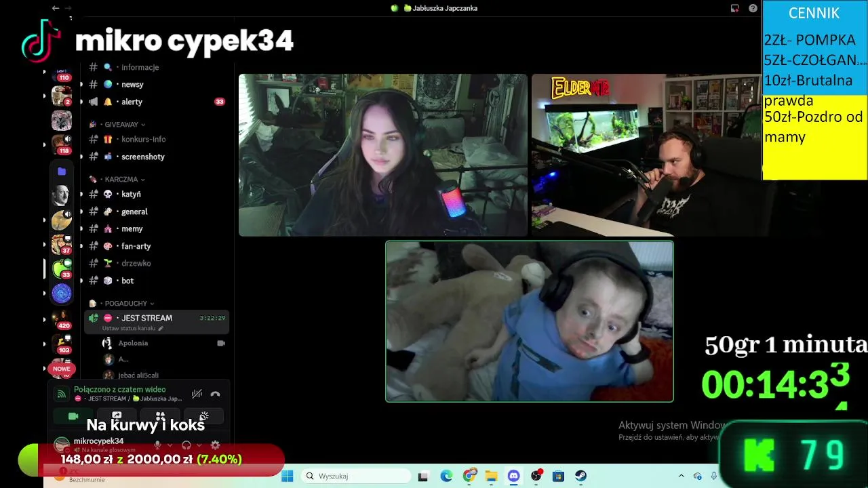Toggle deafen with the headphones icon
This screenshot has height=488, width=868.
[186, 445]
